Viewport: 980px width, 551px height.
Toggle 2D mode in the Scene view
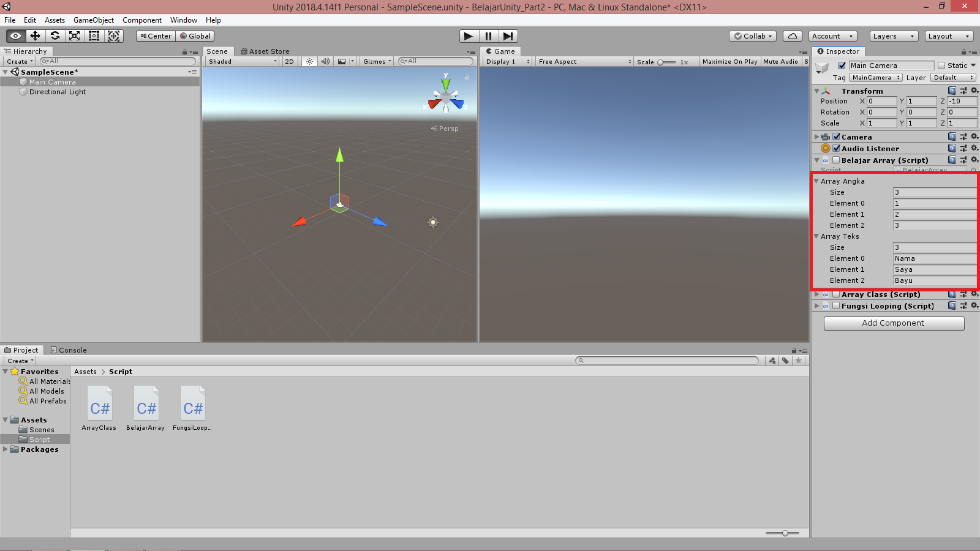[x=289, y=61]
